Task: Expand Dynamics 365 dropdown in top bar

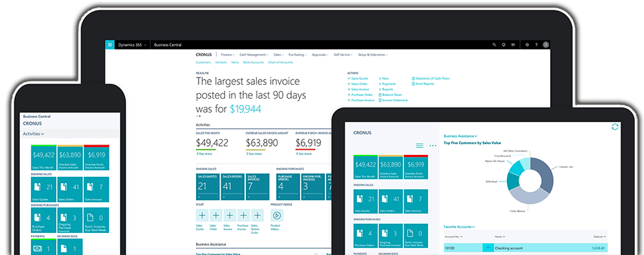Action: pyautogui.click(x=132, y=45)
